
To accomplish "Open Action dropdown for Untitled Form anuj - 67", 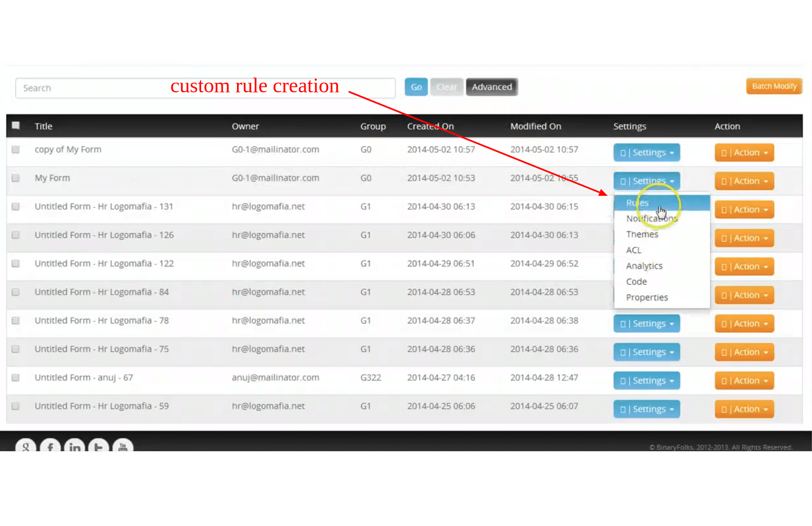I will click(744, 381).
